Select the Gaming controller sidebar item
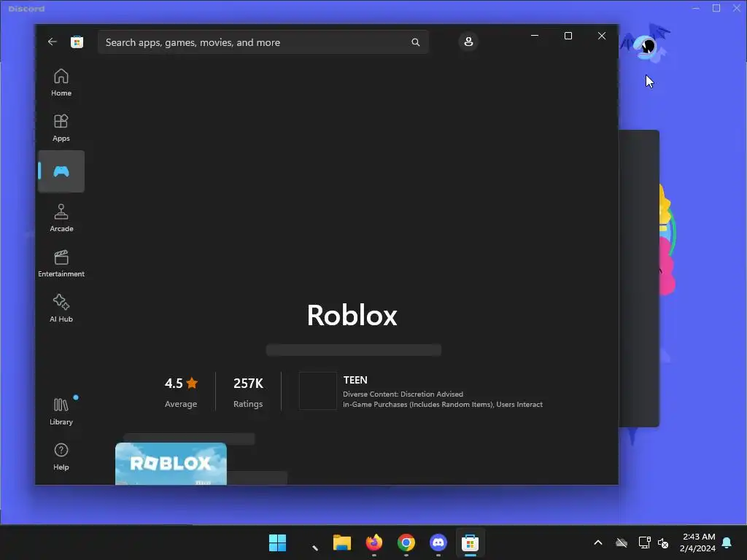 pos(61,171)
